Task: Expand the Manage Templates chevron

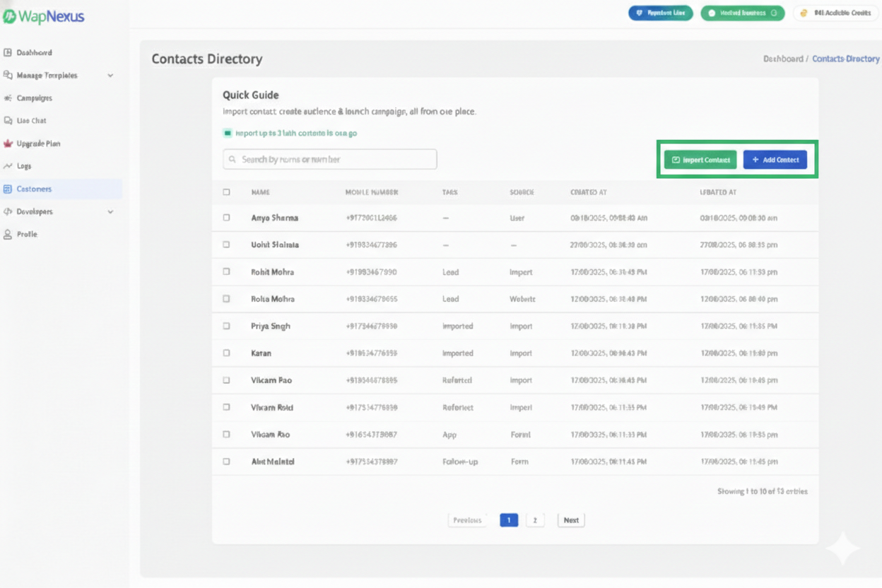Action: [110, 76]
